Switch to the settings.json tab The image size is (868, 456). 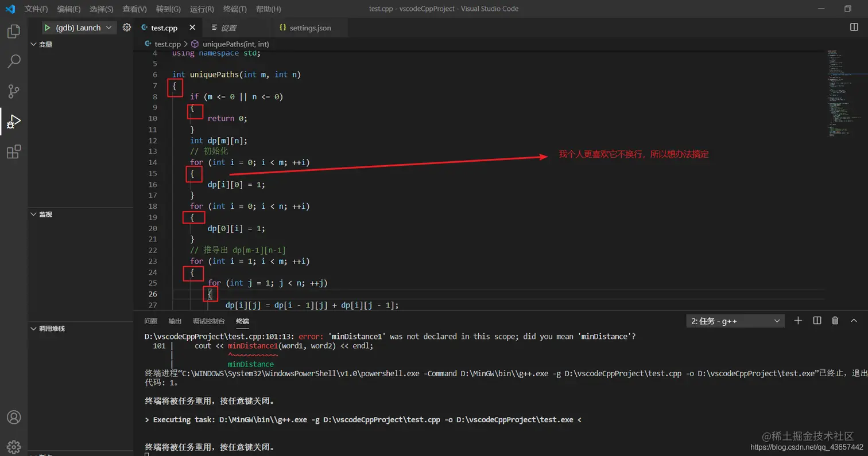(x=310, y=28)
